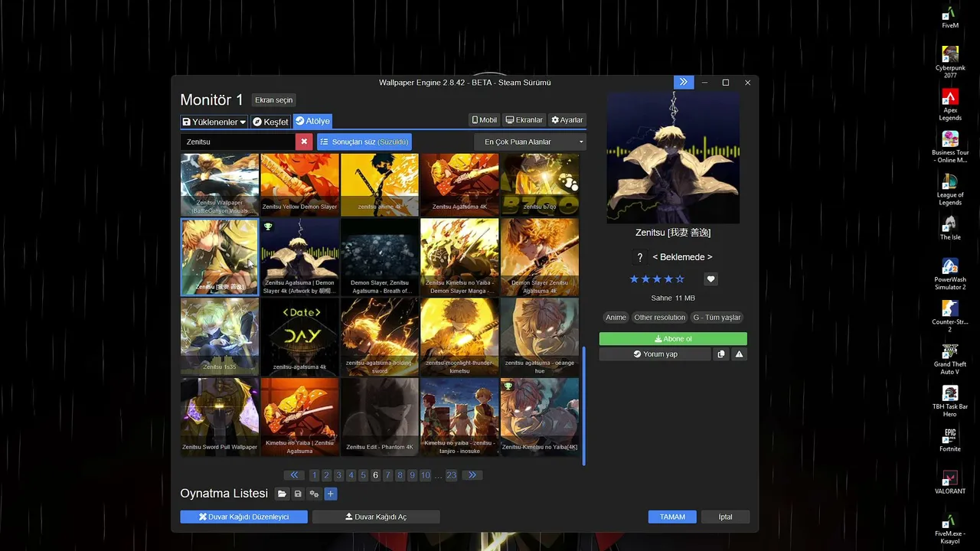The height and width of the screenshot is (551, 980).
Task: Select Zenitsu Edit - Phantom 4K wallpaper
Action: (x=380, y=417)
